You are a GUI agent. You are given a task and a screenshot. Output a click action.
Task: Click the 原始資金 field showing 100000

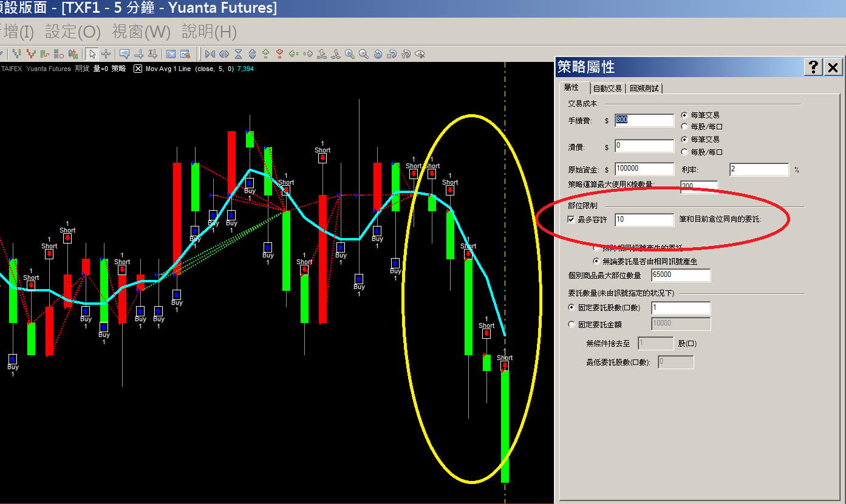[644, 169]
